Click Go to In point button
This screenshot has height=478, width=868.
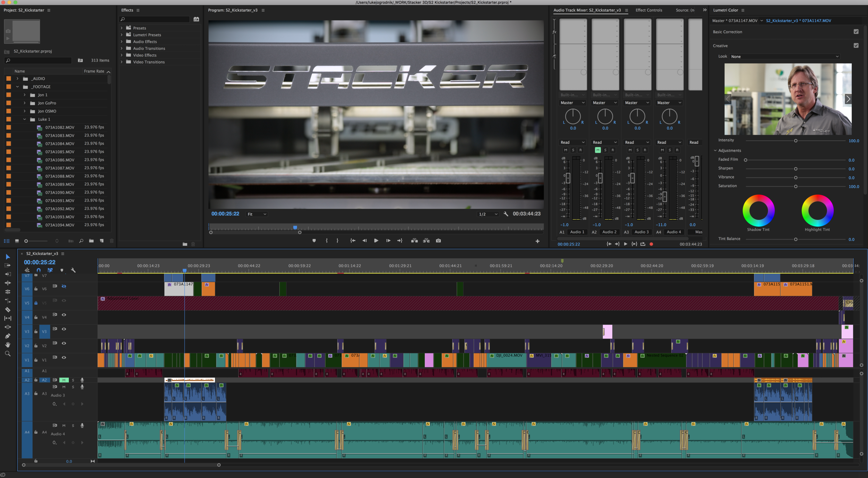(353, 241)
